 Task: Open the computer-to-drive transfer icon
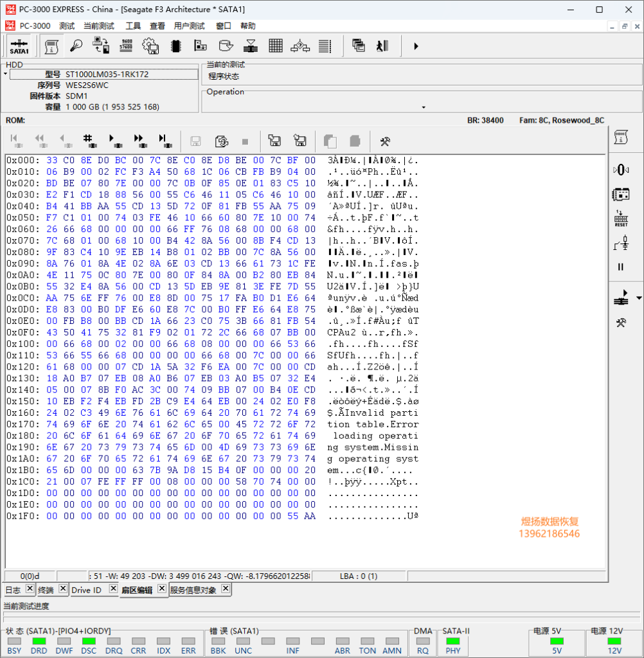101,46
